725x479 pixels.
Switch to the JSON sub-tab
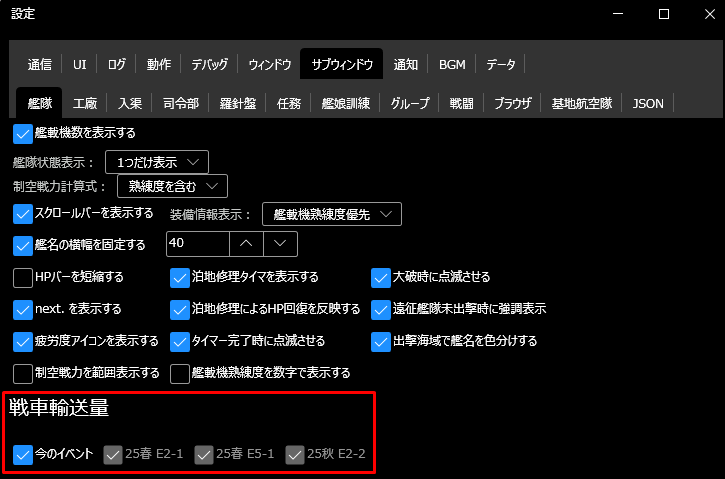[648, 103]
